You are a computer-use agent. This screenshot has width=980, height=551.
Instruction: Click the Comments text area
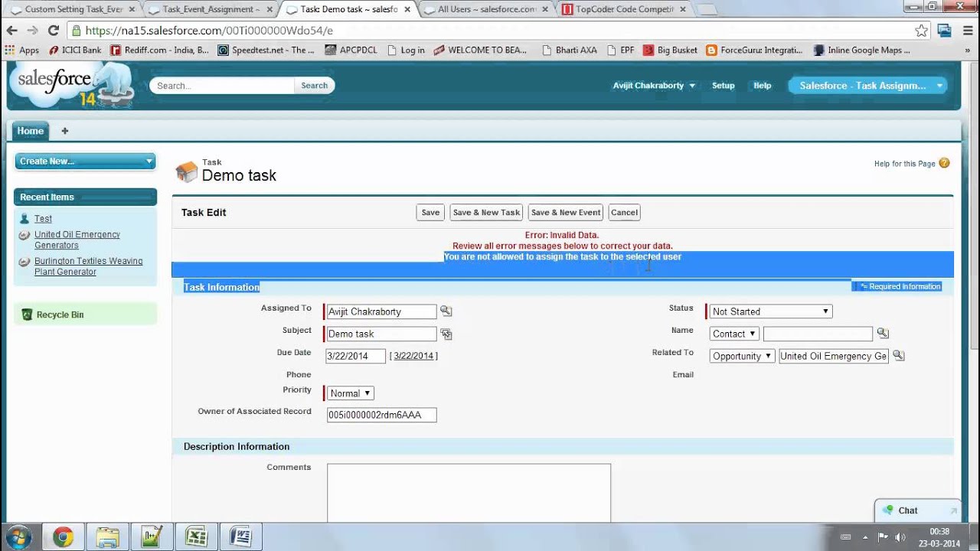[x=469, y=493]
